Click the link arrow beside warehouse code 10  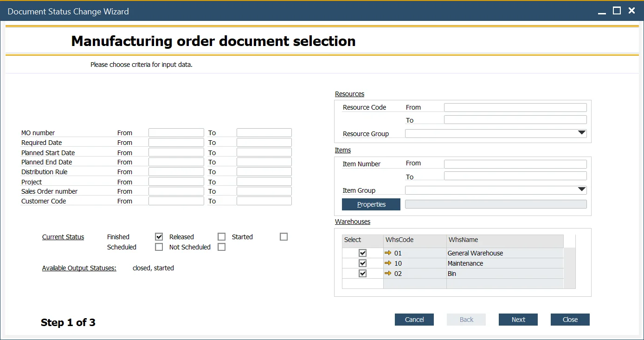tap(388, 263)
